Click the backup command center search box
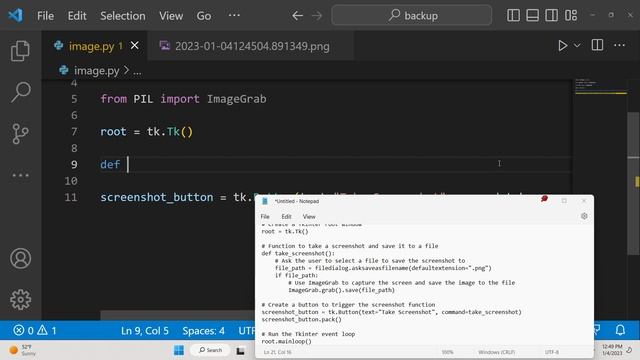Image resolution: width=640 pixels, height=360 pixels. [411, 16]
